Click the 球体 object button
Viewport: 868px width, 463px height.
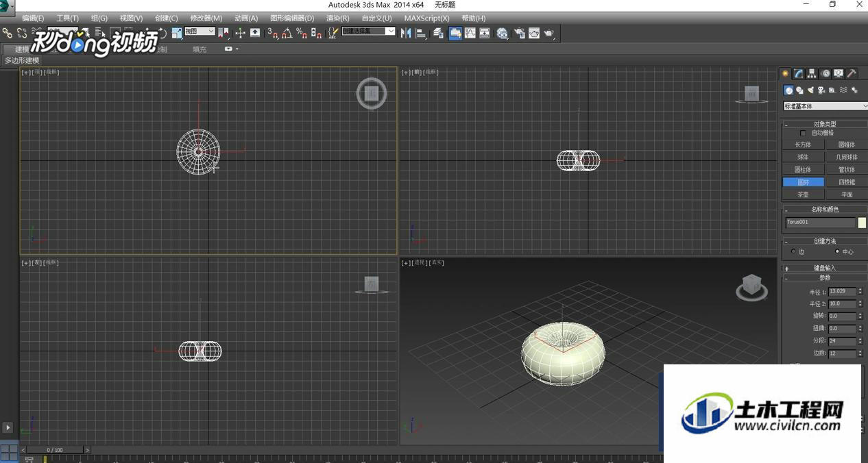tap(803, 157)
